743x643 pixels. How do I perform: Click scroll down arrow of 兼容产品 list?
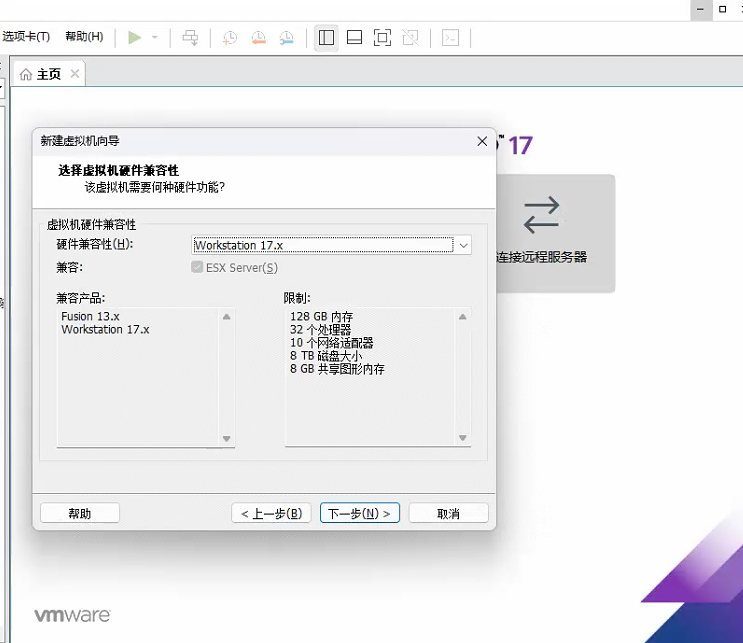(x=227, y=439)
